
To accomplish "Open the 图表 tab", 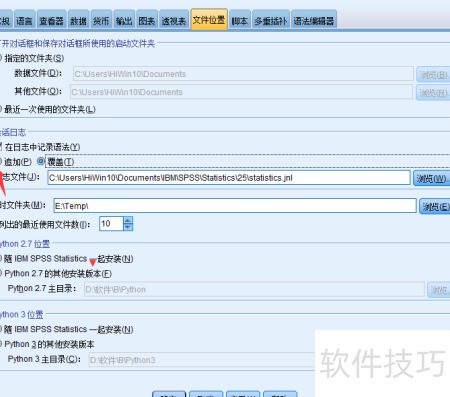I will (x=147, y=21).
